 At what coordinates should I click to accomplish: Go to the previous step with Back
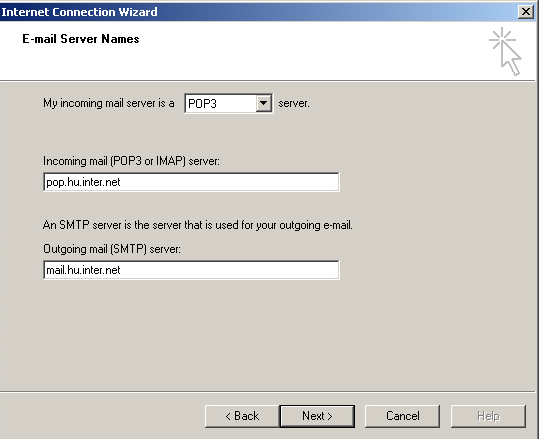(x=242, y=416)
